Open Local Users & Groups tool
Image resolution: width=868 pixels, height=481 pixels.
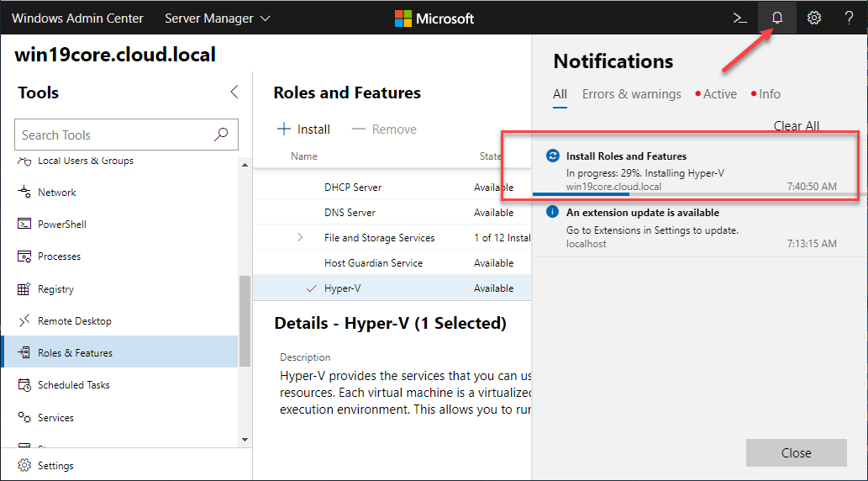coord(85,161)
